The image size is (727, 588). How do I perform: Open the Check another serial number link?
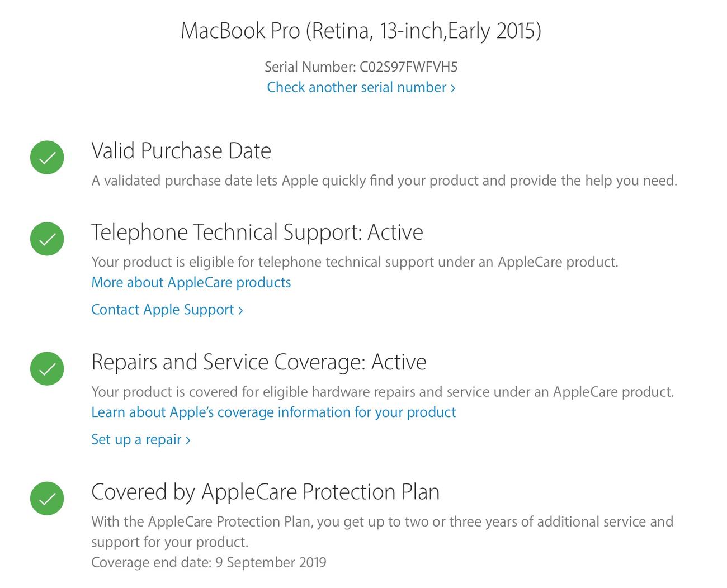361,87
